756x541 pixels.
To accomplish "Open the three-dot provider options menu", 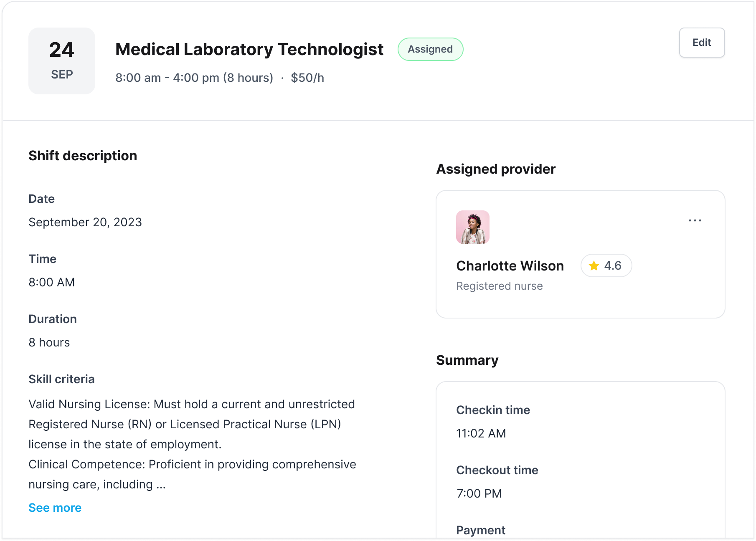I will coord(695,220).
